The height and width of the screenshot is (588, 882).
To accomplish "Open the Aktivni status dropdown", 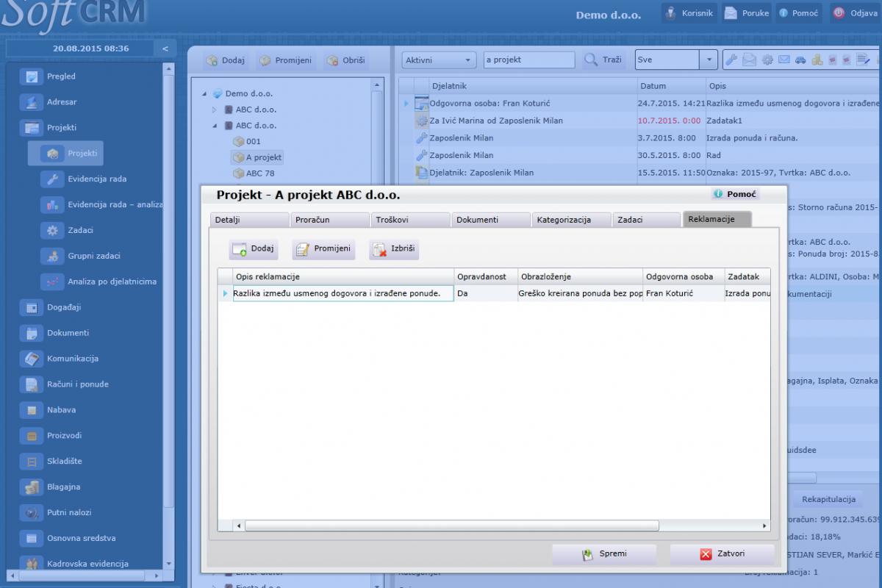I will [x=440, y=60].
